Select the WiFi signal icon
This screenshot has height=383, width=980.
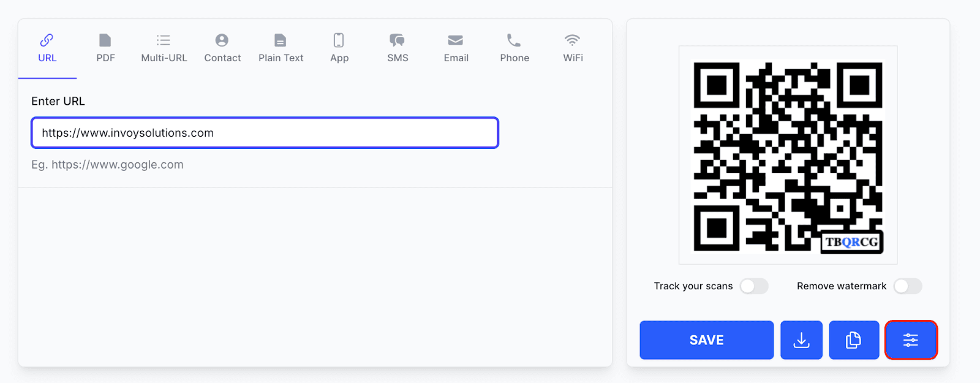tap(572, 40)
